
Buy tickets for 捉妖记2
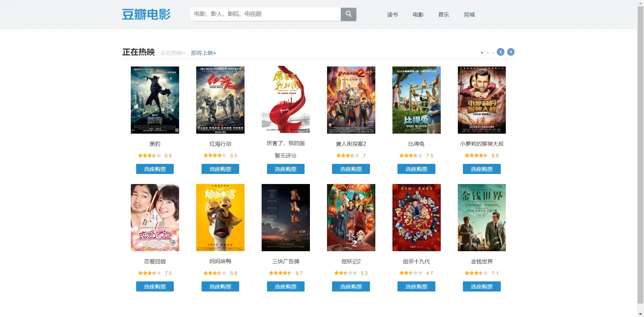click(351, 286)
